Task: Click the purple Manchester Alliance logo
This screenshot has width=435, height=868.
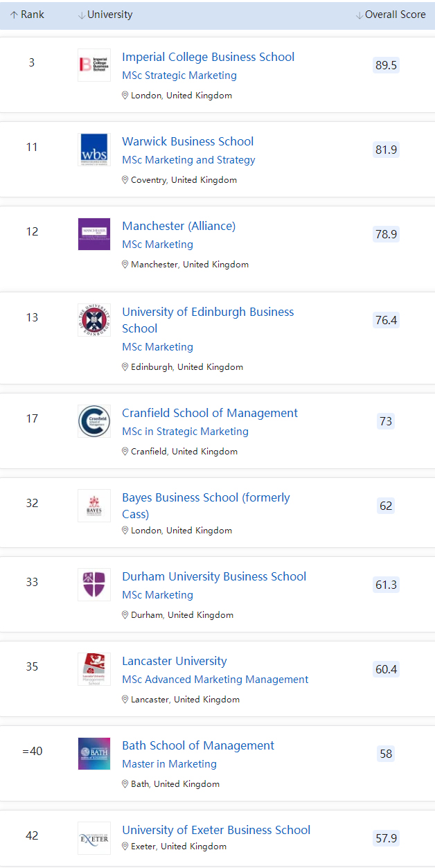Action: (94, 234)
